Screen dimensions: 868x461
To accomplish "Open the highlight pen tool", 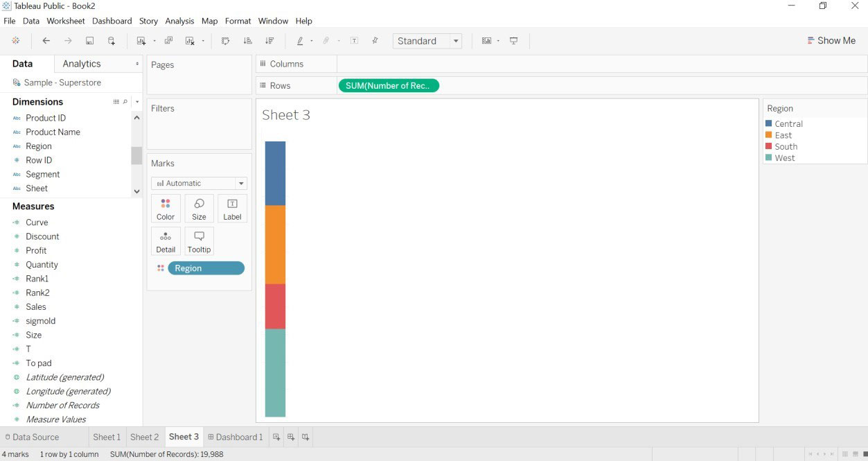I will point(300,41).
